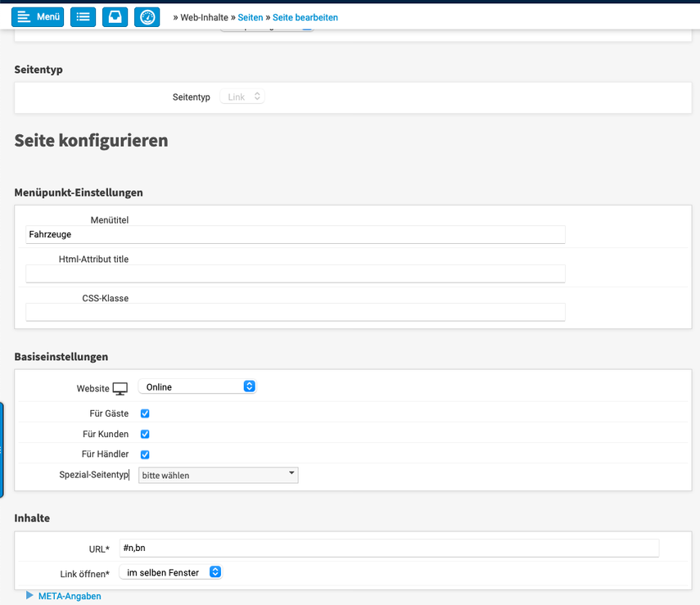Open the Menü hamburger button

38,17
